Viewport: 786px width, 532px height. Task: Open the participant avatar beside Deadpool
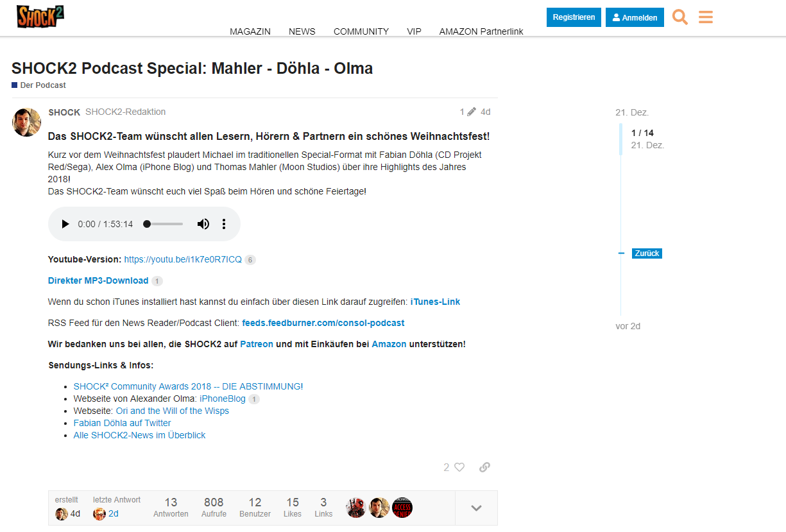379,508
